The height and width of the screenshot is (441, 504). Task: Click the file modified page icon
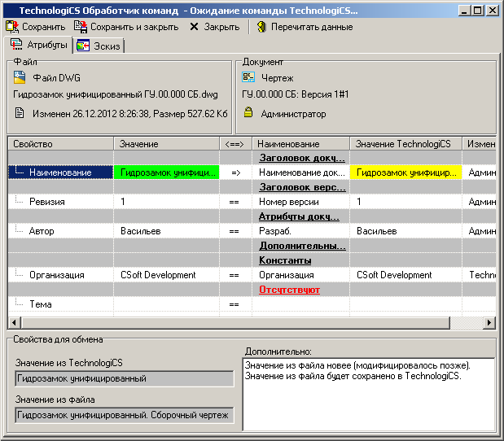pyautogui.click(x=24, y=114)
